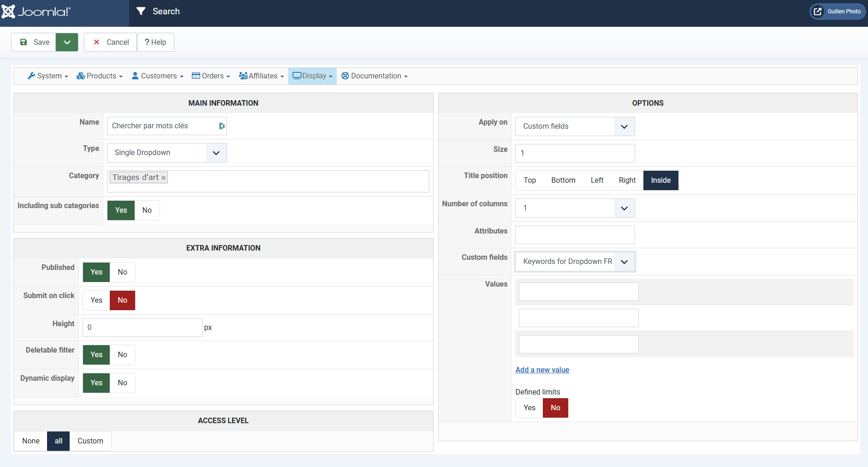Select Left title position
Image resolution: width=868 pixels, height=467 pixels.
pyautogui.click(x=597, y=180)
